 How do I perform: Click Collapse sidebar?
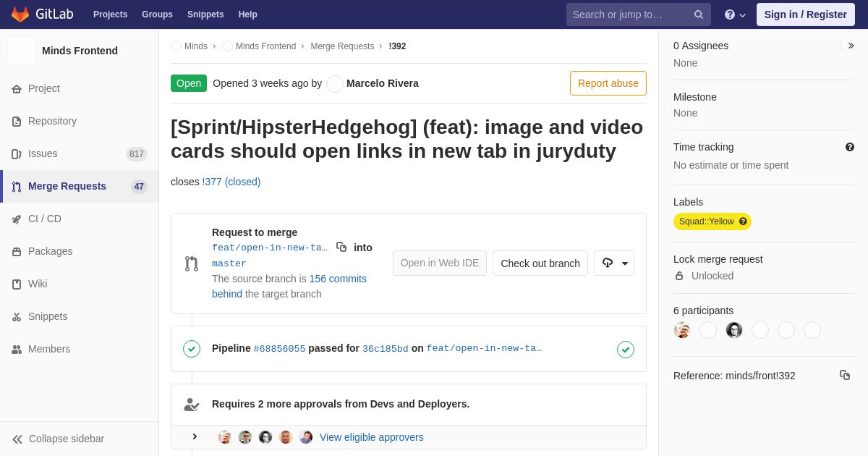(x=80, y=439)
